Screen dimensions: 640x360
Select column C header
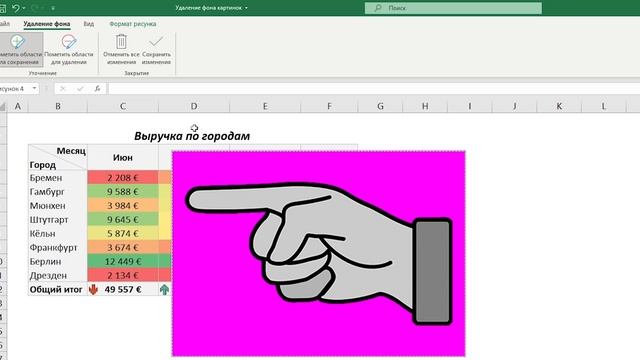[122, 107]
